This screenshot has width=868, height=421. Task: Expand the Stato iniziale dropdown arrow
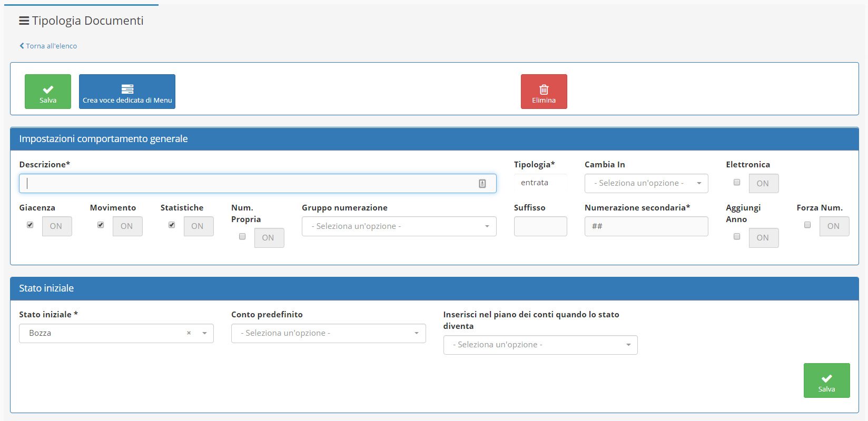click(x=204, y=334)
